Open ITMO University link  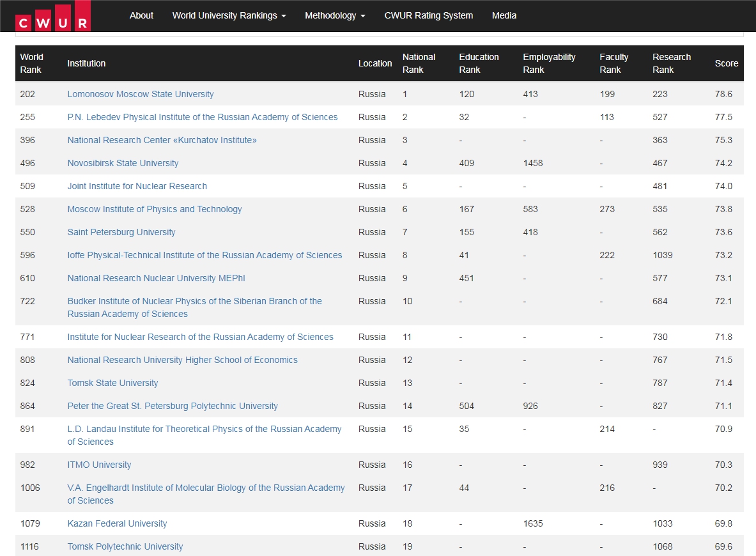(99, 465)
